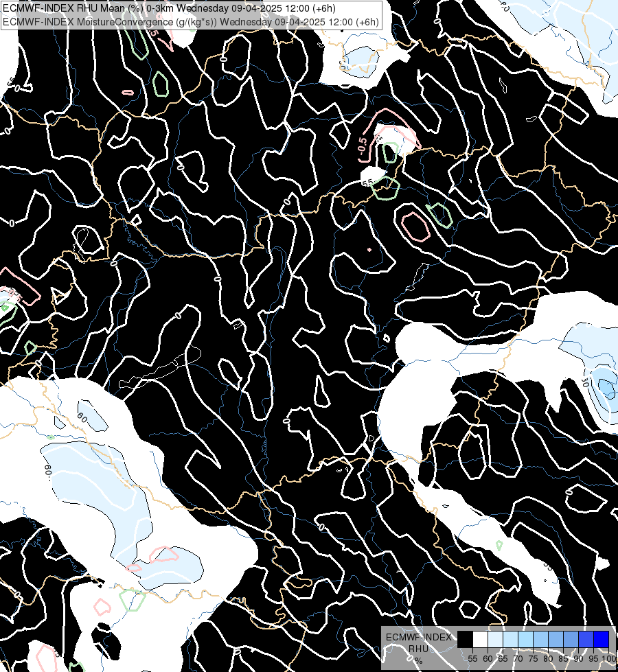
Task: Pick the legend swatch between 80 and 85
Action: pos(556,640)
